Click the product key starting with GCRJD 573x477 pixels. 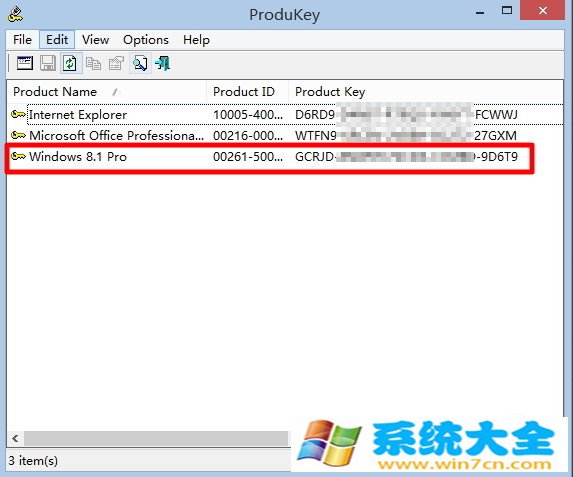pos(406,157)
